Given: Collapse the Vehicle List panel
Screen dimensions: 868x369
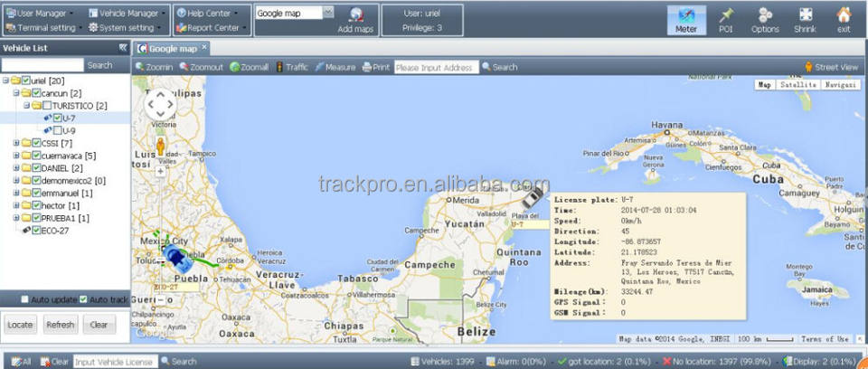Looking at the screenshot, I should [123, 48].
